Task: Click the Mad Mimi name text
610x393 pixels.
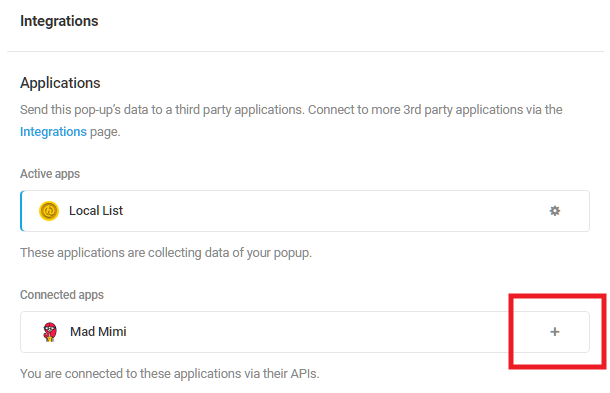Action: pyautogui.click(x=98, y=332)
